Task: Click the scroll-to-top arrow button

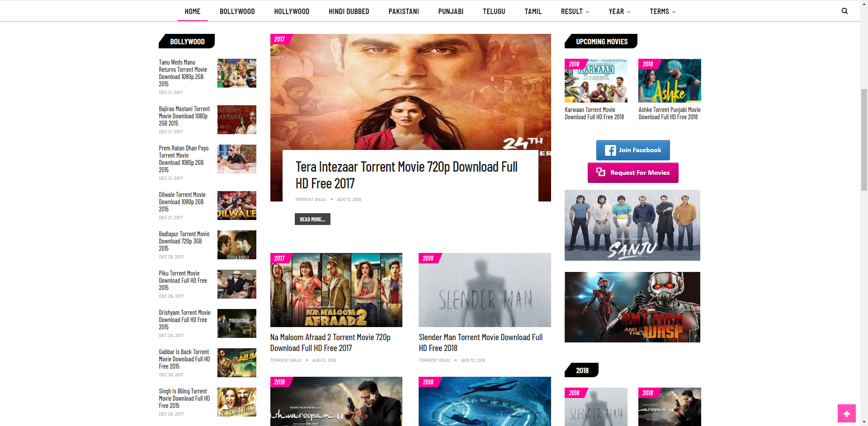Action: pos(846,413)
